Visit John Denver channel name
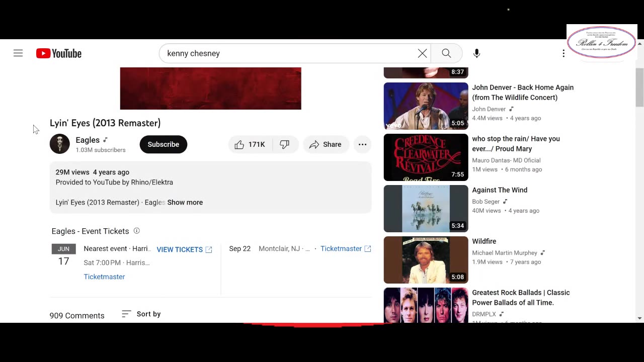The height and width of the screenshot is (362, 644). click(489, 109)
